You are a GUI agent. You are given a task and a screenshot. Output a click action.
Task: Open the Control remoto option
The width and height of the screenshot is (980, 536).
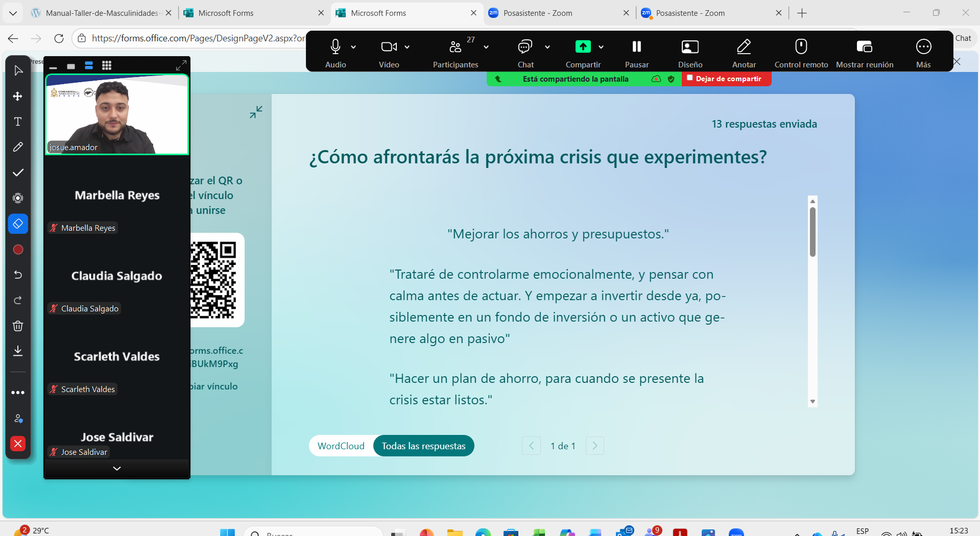(x=801, y=53)
